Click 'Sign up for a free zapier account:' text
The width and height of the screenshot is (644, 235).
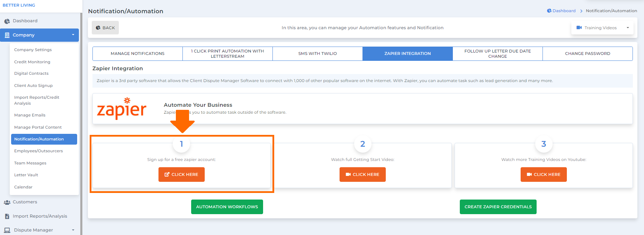181,160
